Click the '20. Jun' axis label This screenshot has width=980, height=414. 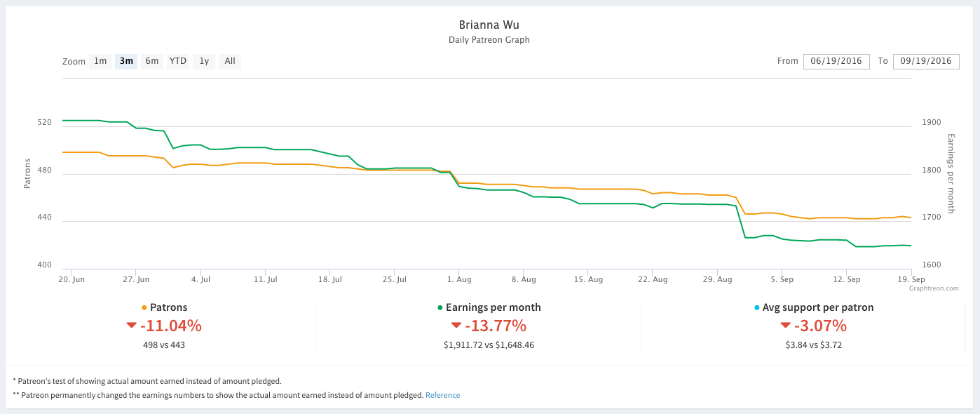(73, 279)
